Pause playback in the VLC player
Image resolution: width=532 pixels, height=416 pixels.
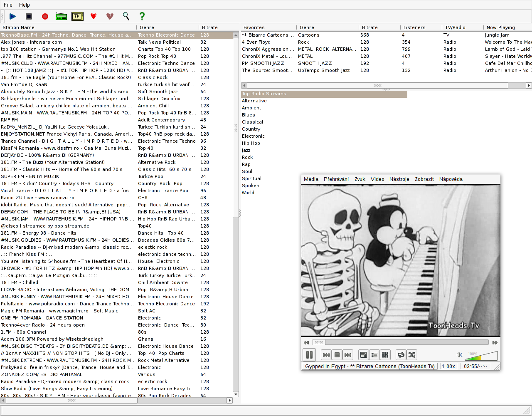click(x=309, y=355)
